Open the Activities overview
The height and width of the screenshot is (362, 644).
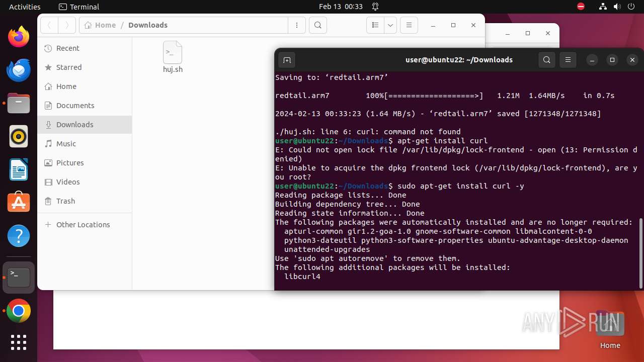[25, 7]
